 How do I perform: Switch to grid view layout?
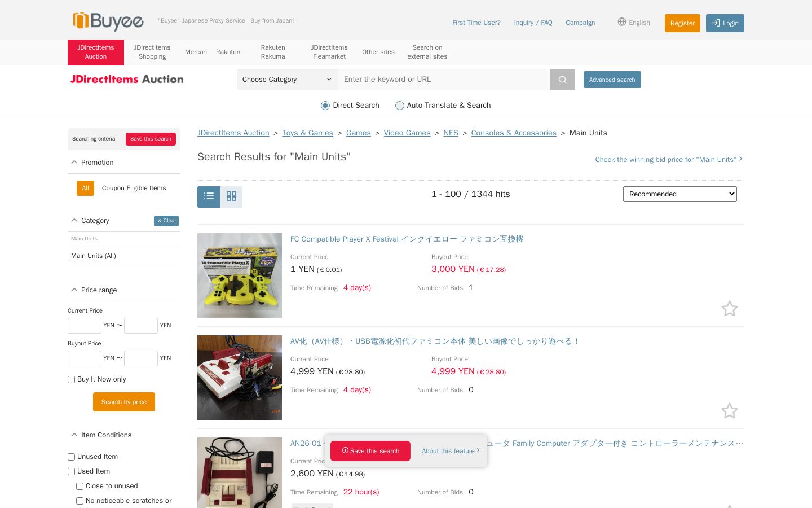click(231, 196)
